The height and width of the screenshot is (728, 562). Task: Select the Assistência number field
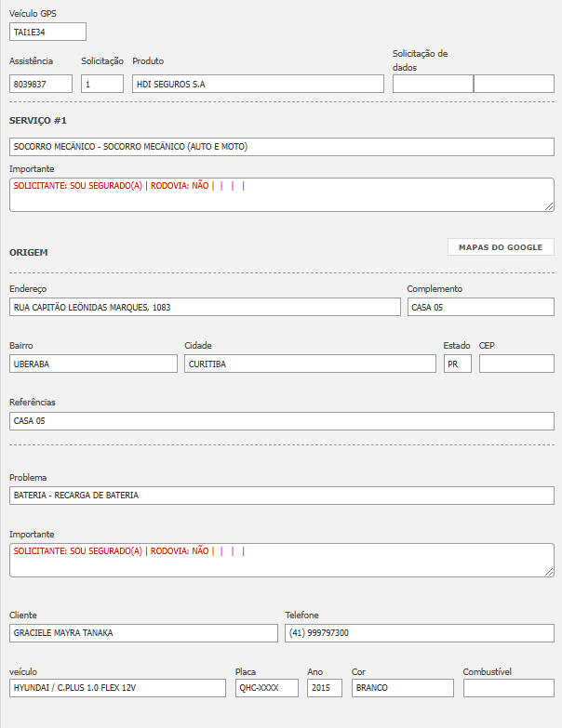coord(41,84)
